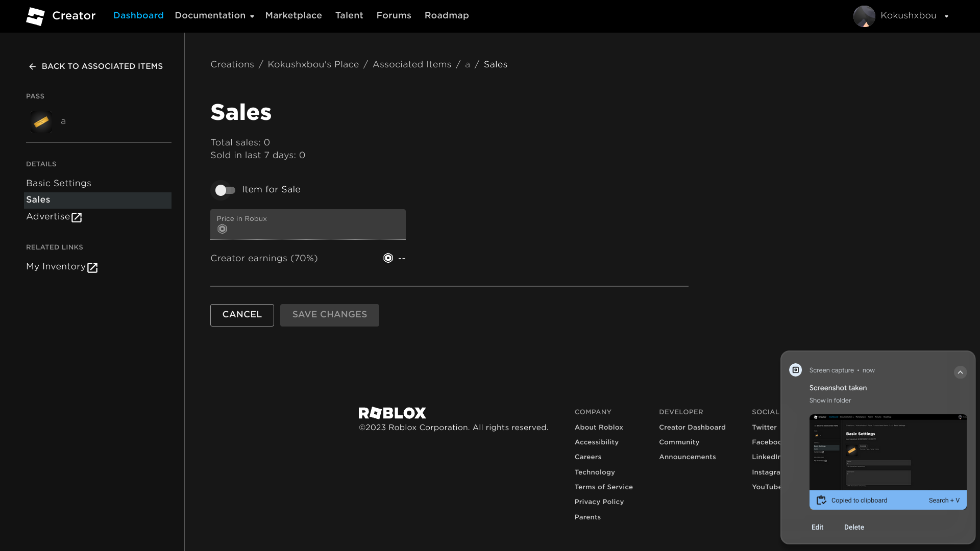Click the 'a' breadcrumb link
The width and height of the screenshot is (980, 551).
tap(468, 65)
